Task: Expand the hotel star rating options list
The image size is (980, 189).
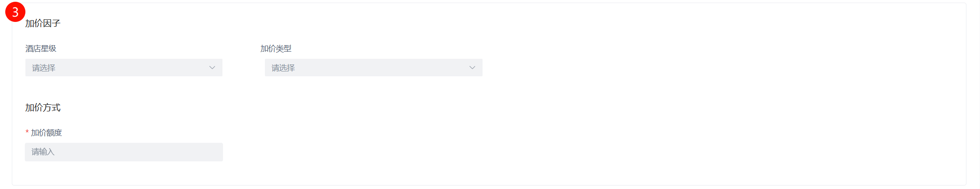Action: 124,68
